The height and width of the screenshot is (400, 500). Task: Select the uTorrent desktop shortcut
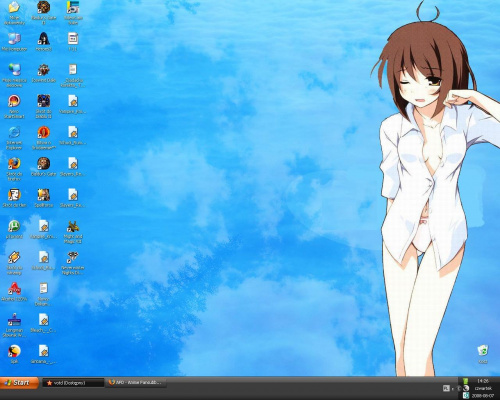pyautogui.click(x=14, y=229)
